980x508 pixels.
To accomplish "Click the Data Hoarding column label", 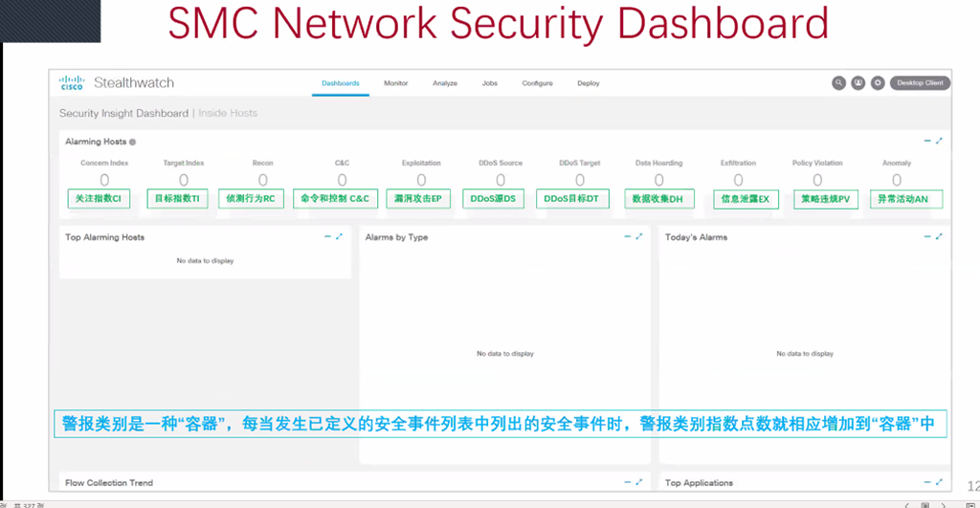I will click(x=658, y=163).
